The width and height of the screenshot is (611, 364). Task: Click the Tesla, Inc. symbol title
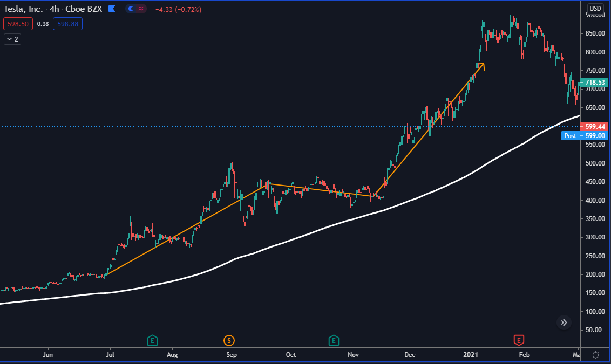pos(23,9)
